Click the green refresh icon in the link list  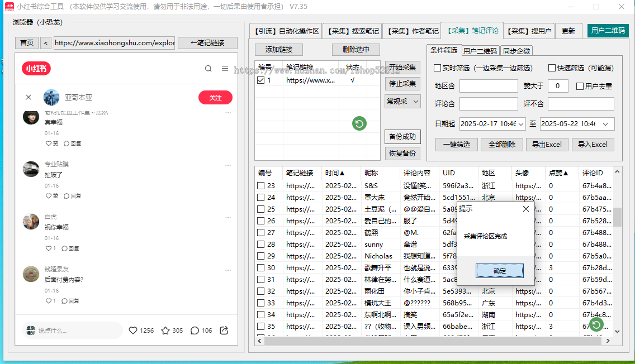[359, 123]
